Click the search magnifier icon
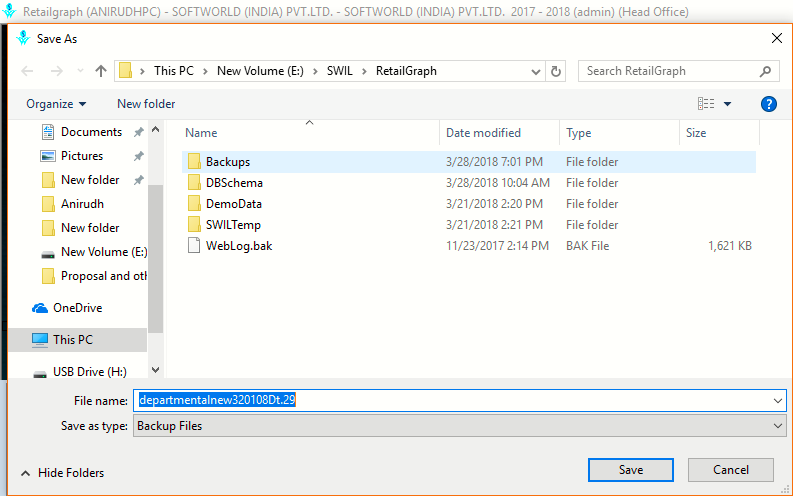Viewport: 793px width, 496px height. [765, 71]
